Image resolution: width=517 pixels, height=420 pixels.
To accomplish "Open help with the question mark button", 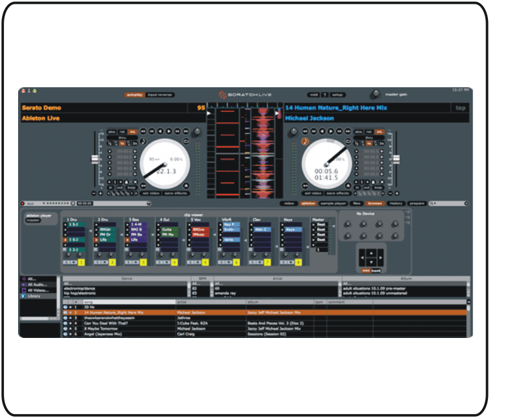I will (x=324, y=94).
